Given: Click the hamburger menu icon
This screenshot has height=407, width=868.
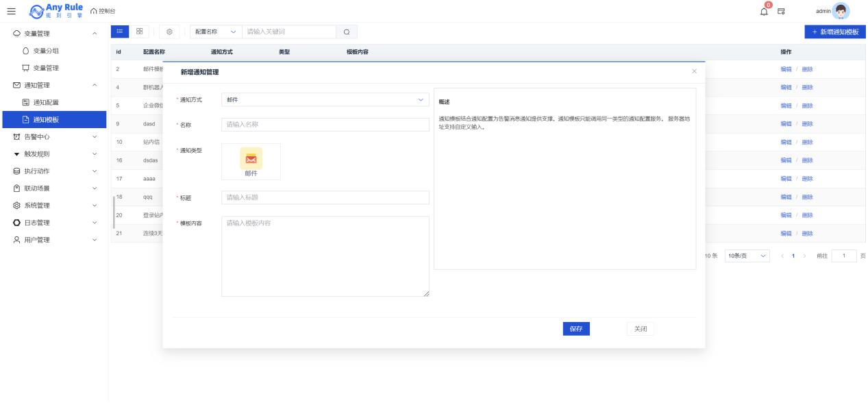Looking at the screenshot, I should point(11,11).
